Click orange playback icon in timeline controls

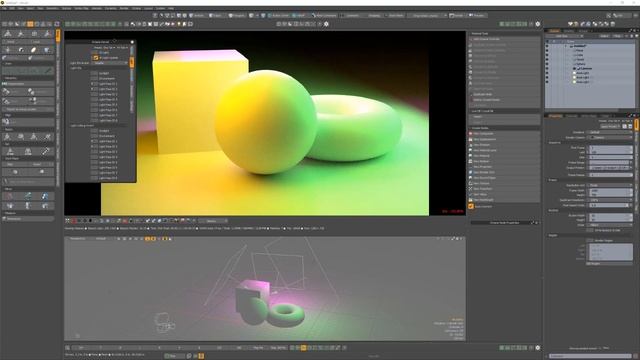(x=303, y=348)
